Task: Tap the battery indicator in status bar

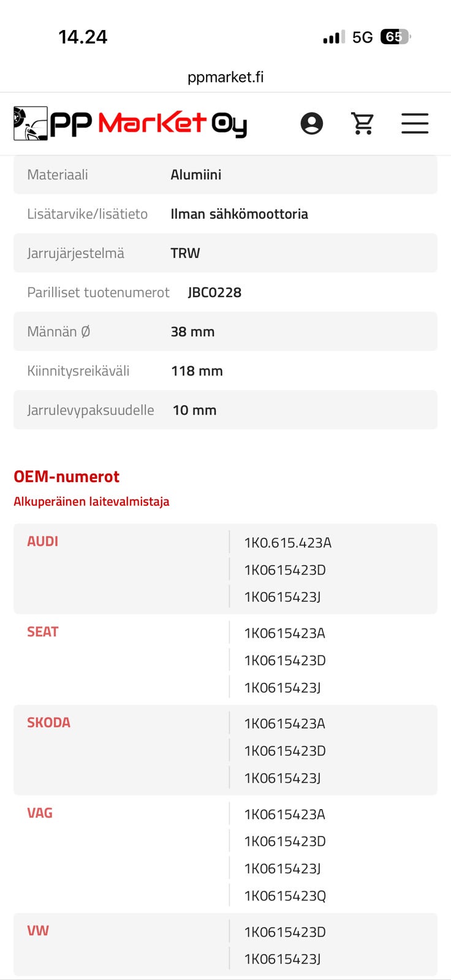Action: [395, 37]
